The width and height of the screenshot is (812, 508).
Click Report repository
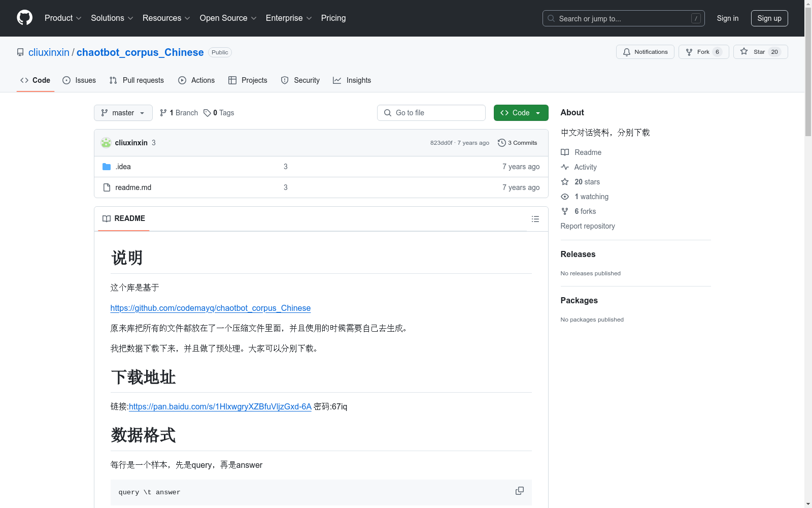click(x=588, y=226)
